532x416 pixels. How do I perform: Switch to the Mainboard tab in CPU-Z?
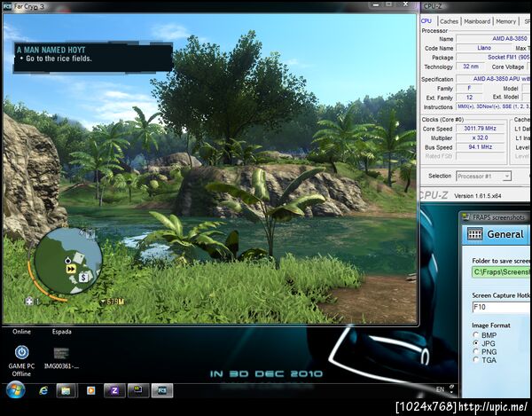click(x=477, y=21)
